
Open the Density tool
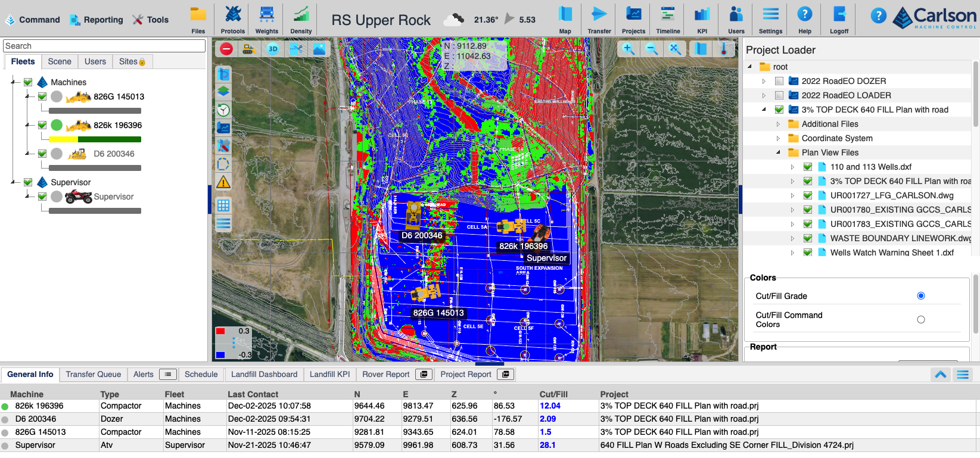pos(301,19)
